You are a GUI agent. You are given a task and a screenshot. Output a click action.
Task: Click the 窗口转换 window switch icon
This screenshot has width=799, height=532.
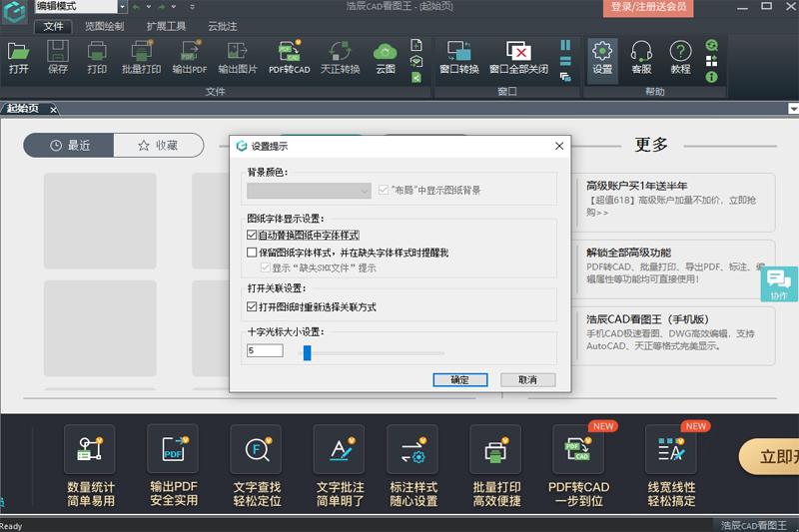[459, 58]
